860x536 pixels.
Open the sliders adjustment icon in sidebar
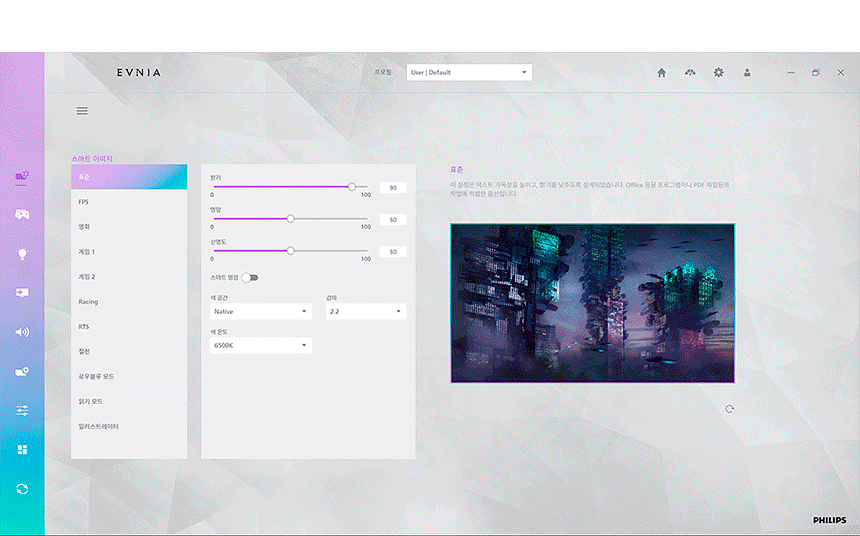22,410
